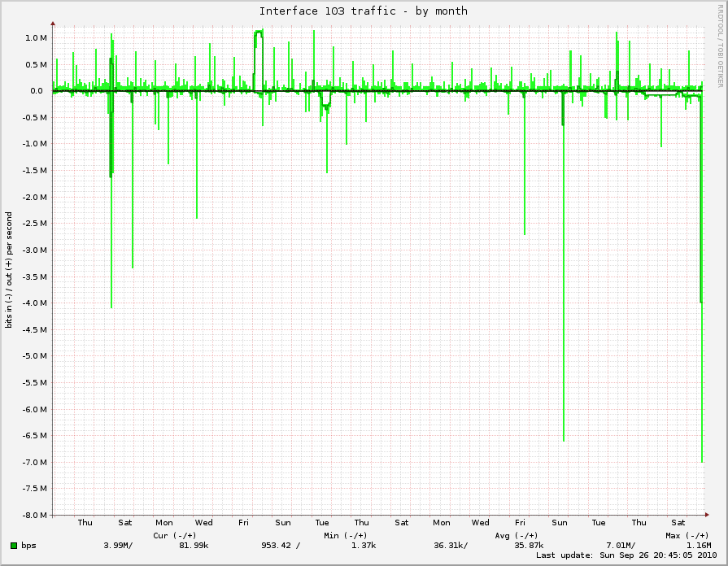Click the 'Avg (-/+)' column header
Image resolution: width=728 pixels, height=566 pixels.
tap(516, 535)
